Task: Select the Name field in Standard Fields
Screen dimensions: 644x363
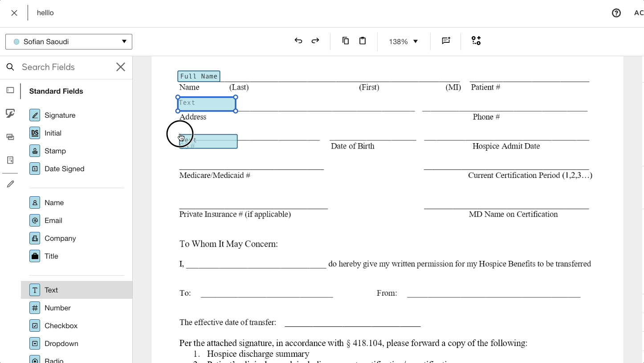Action: coord(77,202)
